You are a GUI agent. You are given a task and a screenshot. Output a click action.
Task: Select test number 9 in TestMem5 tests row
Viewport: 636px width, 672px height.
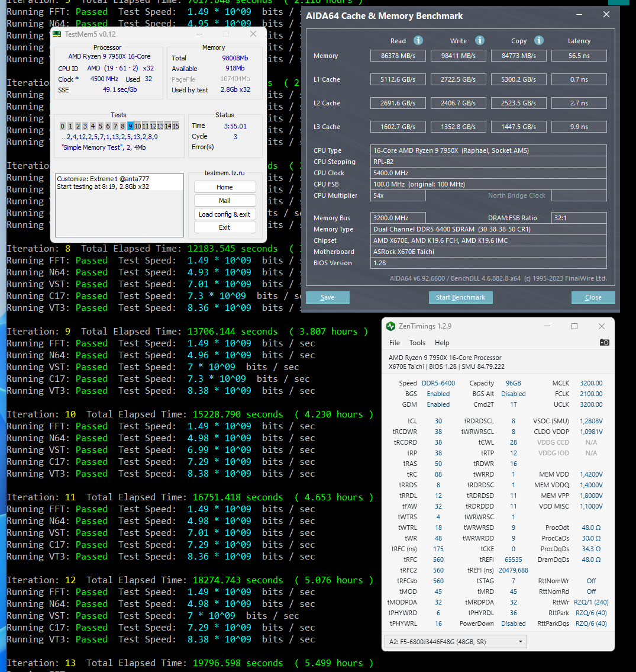point(130,126)
